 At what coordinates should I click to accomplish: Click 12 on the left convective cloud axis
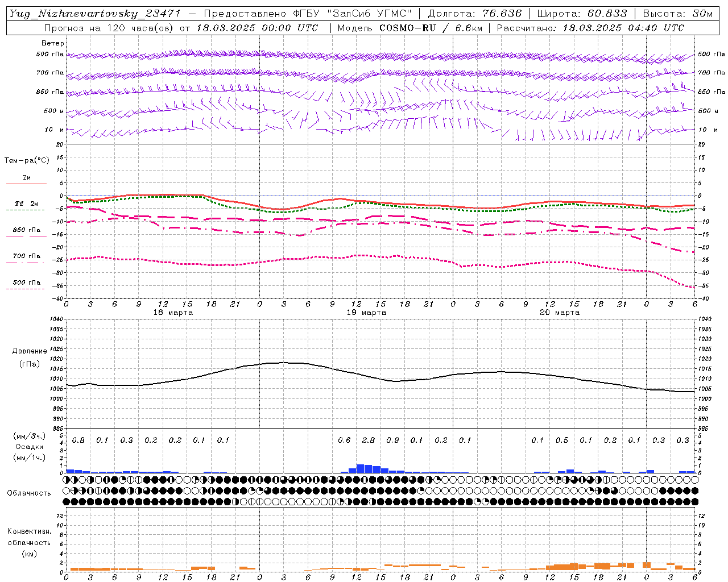point(59,516)
